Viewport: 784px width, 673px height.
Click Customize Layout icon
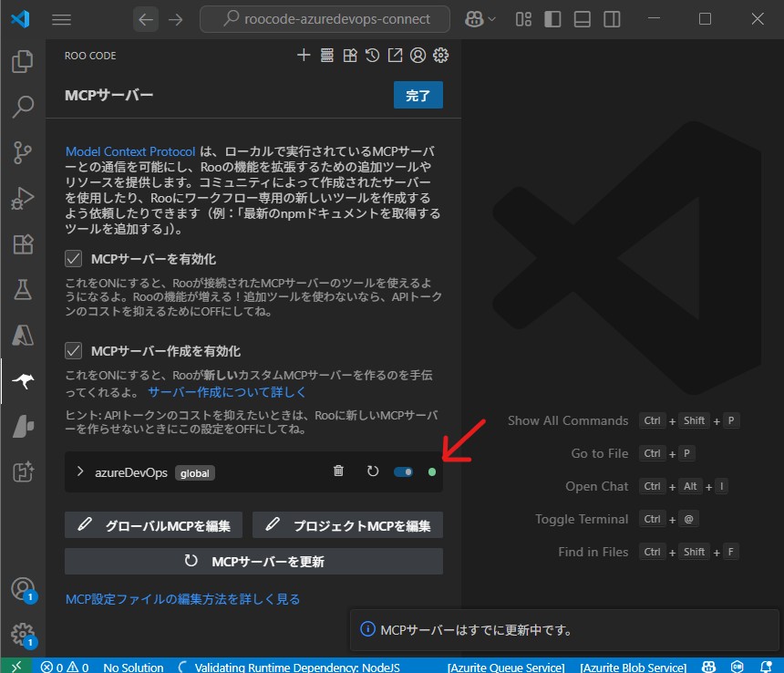(523, 19)
